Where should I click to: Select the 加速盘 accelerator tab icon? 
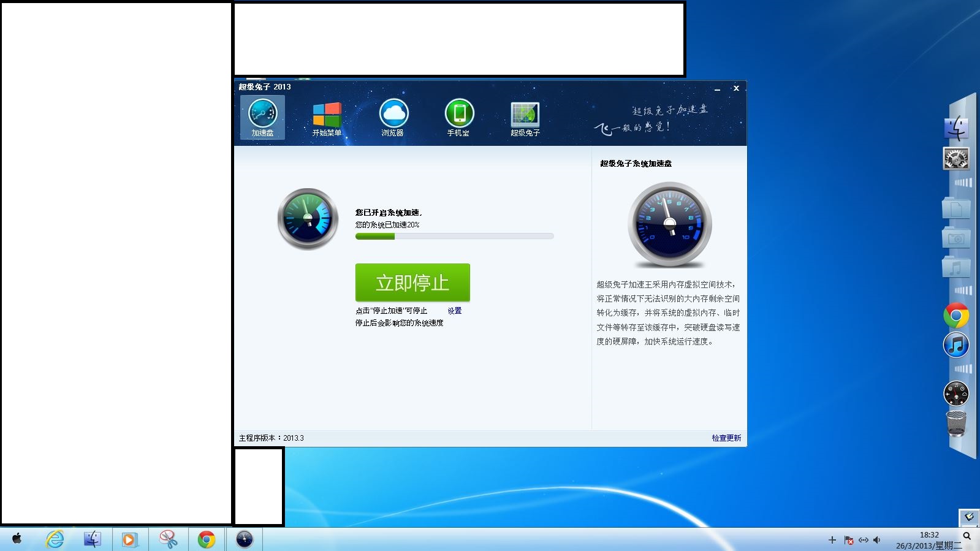click(262, 117)
